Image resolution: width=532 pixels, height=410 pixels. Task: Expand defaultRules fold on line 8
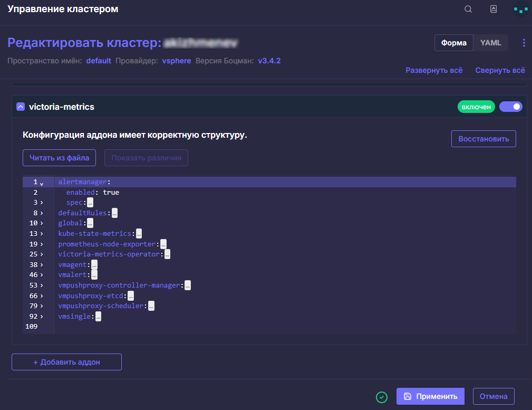(x=42, y=213)
